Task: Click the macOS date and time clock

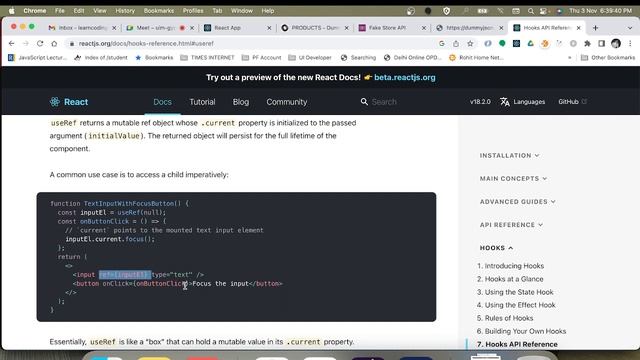Action: click(x=600, y=11)
